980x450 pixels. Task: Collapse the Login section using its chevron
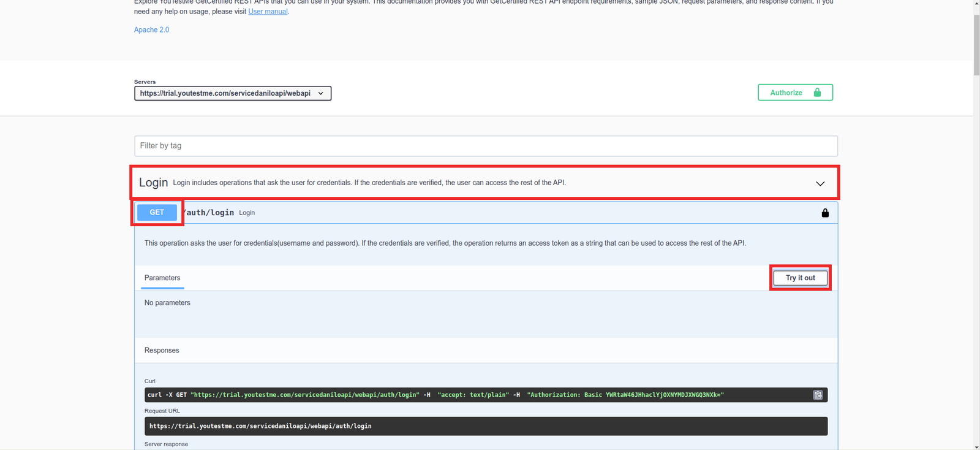pos(820,183)
